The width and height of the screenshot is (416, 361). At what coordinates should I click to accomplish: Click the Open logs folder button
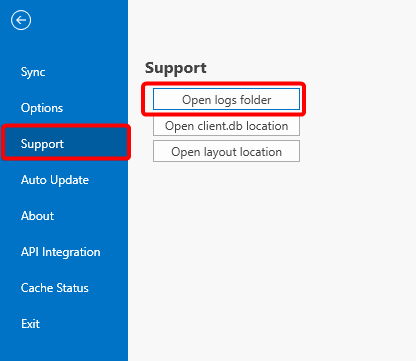tap(226, 99)
